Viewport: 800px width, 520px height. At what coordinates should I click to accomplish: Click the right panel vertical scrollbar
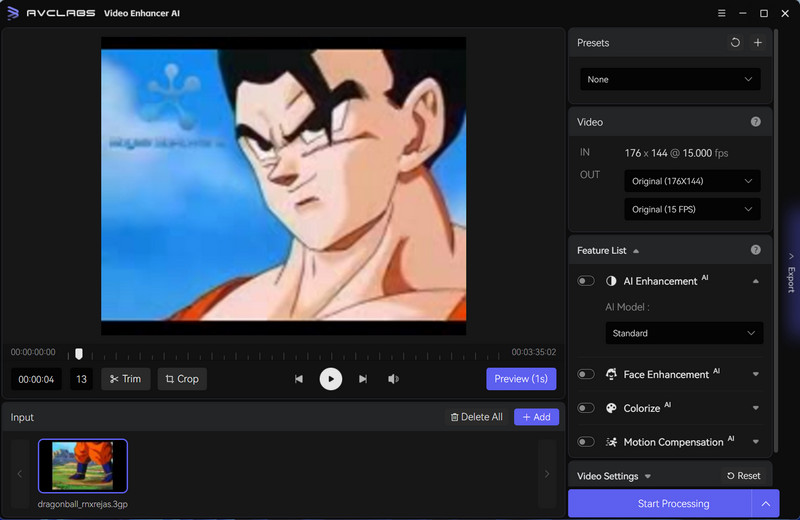point(776,240)
